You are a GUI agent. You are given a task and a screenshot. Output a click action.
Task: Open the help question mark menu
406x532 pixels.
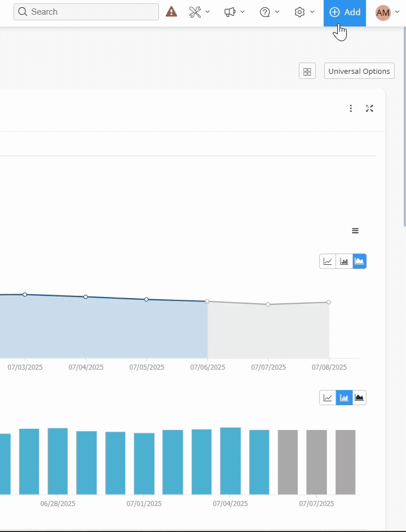269,12
